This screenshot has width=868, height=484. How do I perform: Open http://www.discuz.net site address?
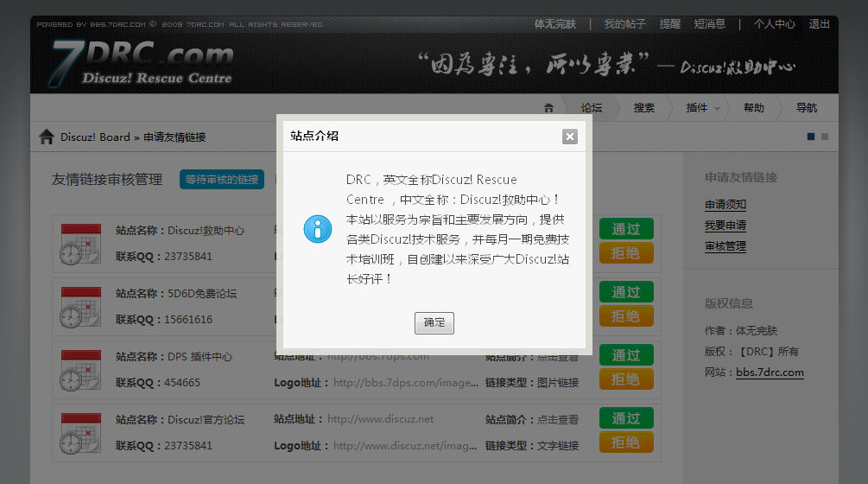tap(380, 419)
